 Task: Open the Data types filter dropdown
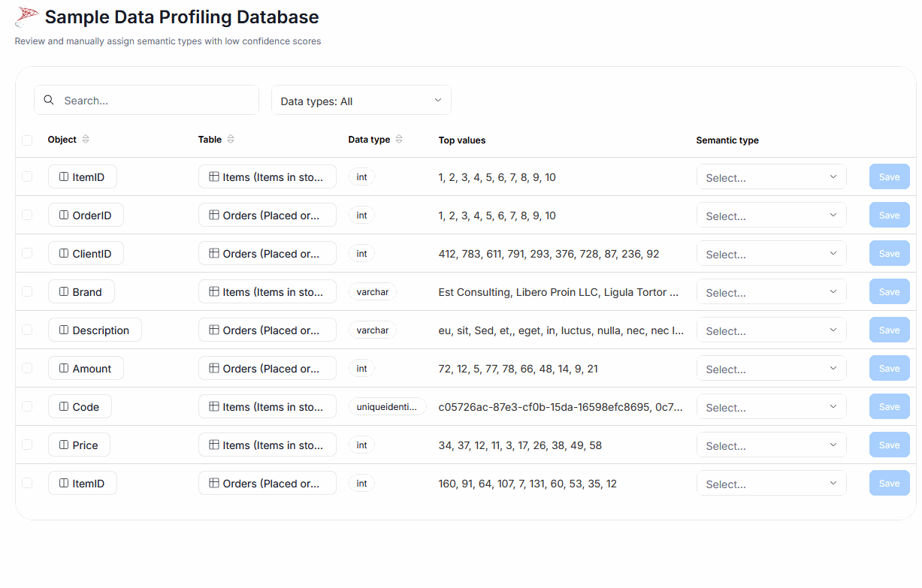pos(361,101)
